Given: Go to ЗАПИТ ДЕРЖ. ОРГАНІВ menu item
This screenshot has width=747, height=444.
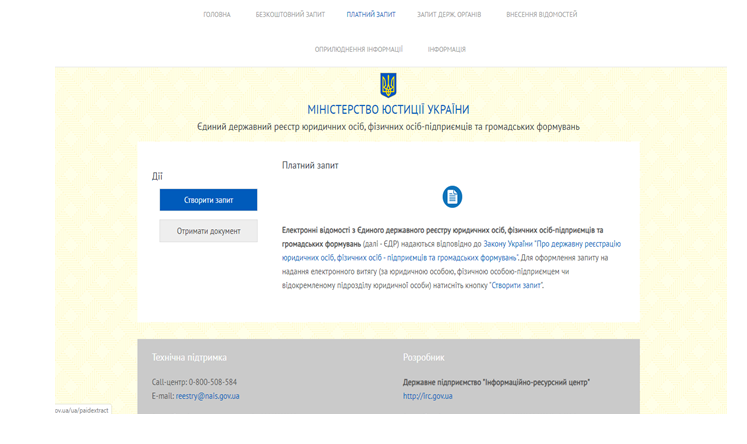Looking at the screenshot, I should coord(449,15).
